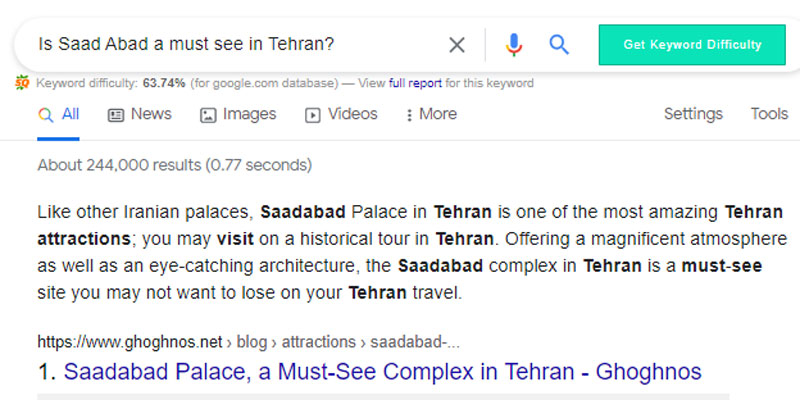The height and width of the screenshot is (400, 800).
Task: Click the SEOquake logo icon
Action: pyautogui.click(x=22, y=83)
